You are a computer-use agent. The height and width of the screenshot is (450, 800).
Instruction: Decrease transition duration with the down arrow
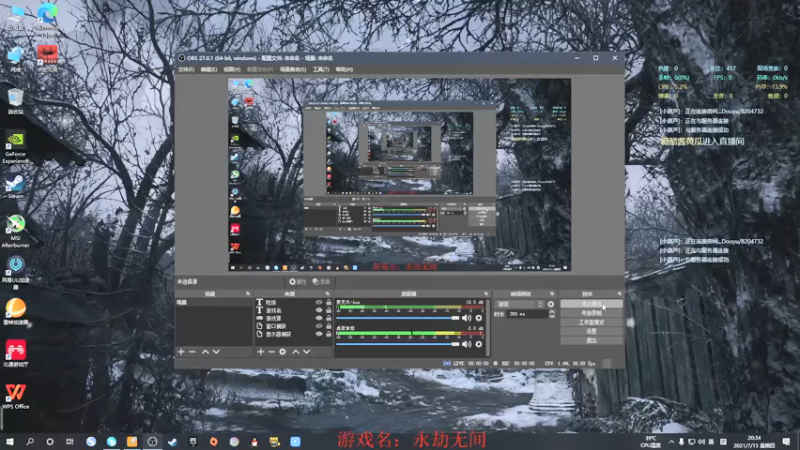point(552,316)
